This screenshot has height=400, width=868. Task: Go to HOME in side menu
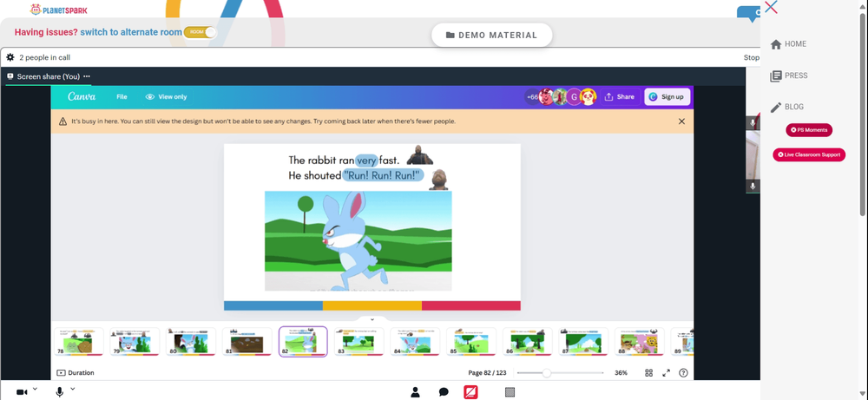(x=788, y=44)
